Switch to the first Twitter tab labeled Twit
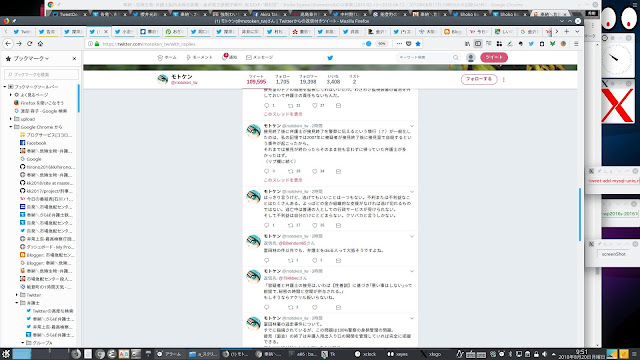 [x=22, y=31]
